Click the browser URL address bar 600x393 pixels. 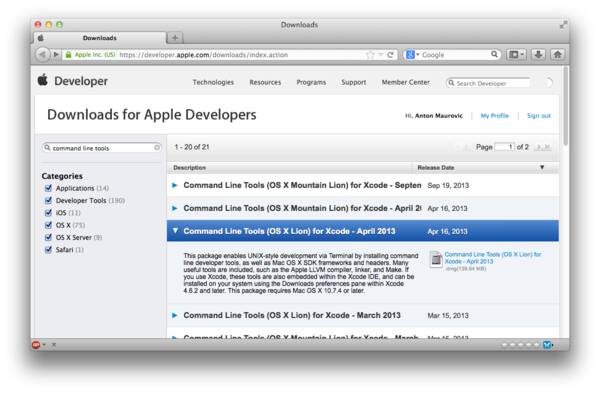point(230,55)
